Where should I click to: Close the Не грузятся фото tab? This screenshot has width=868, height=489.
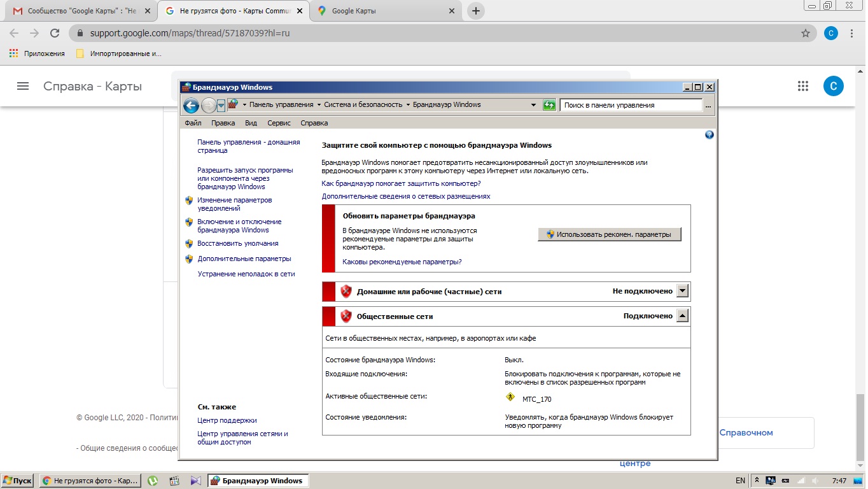click(x=299, y=11)
